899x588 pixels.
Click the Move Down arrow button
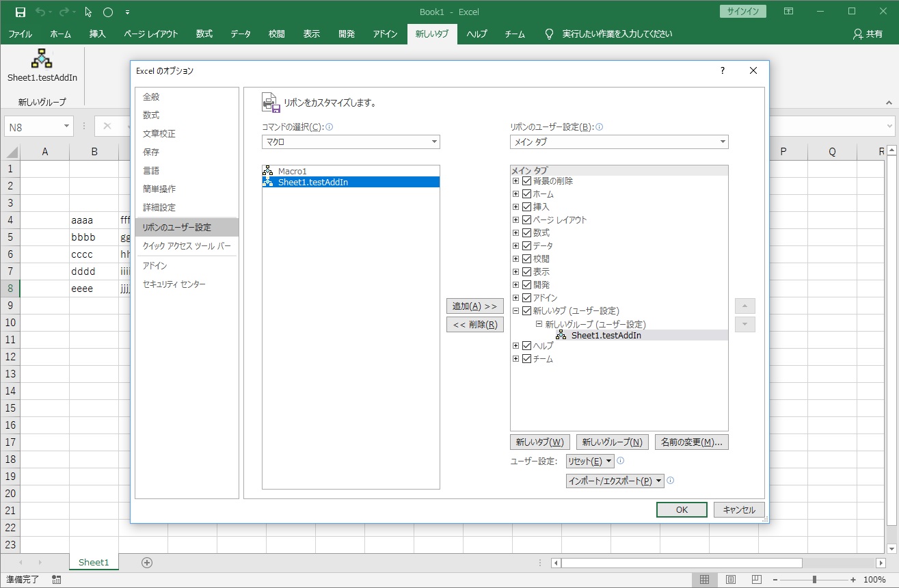click(x=745, y=325)
